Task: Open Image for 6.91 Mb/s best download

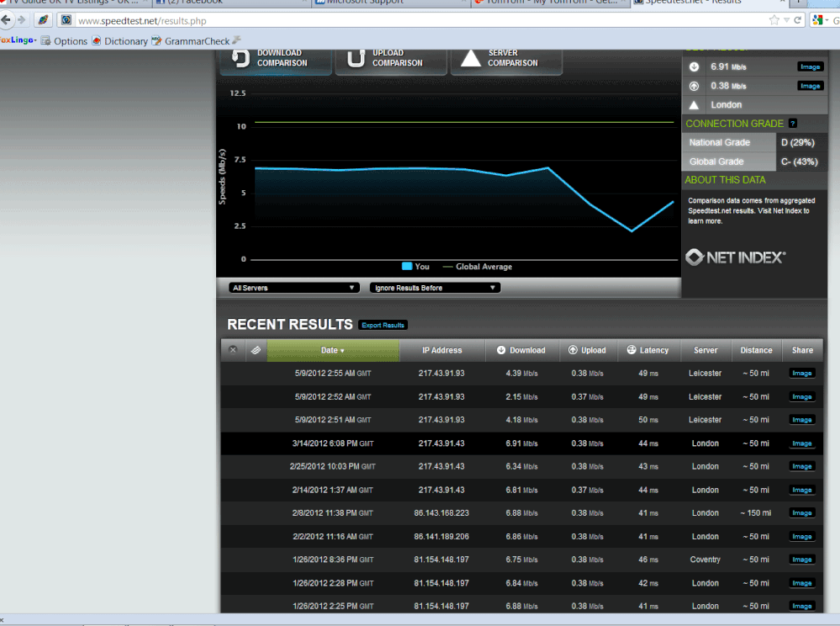Action: click(810, 67)
